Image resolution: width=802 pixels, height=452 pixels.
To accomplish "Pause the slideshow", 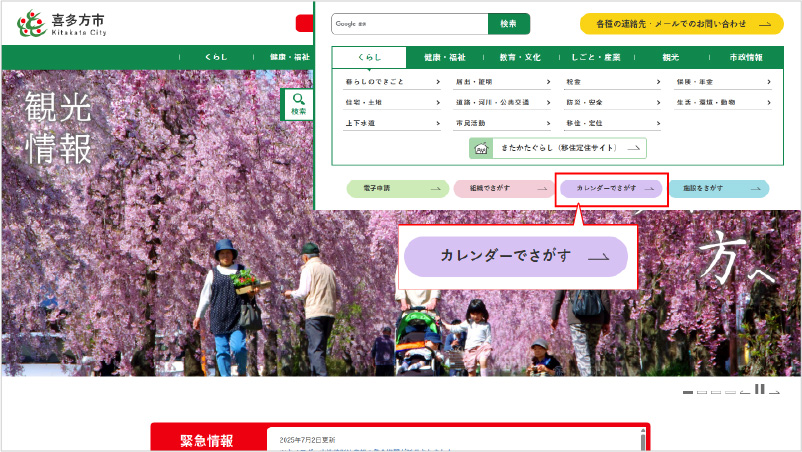I will (760, 390).
